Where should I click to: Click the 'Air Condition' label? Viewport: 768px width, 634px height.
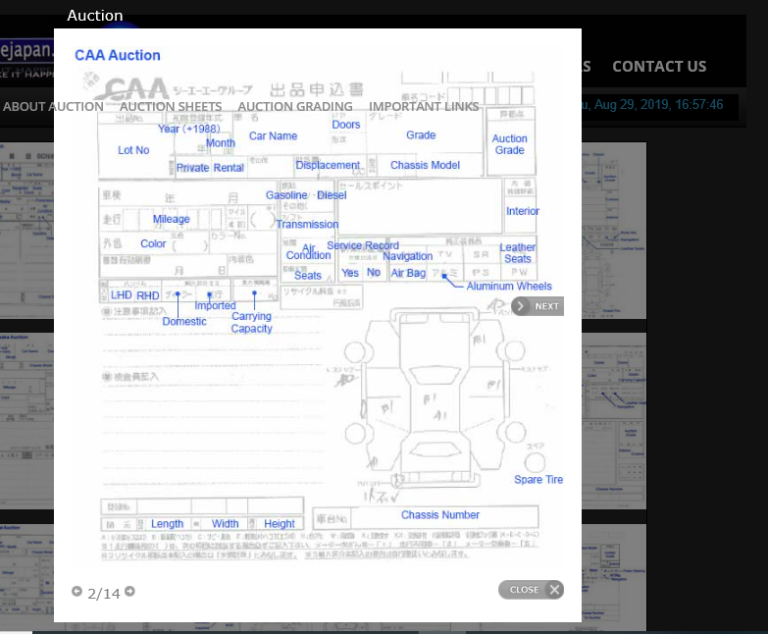[308, 252]
